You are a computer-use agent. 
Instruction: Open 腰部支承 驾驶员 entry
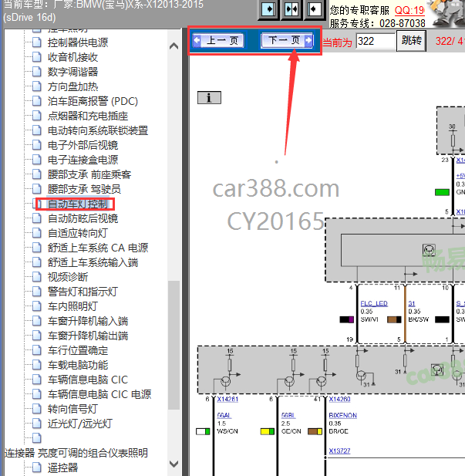[84, 189]
